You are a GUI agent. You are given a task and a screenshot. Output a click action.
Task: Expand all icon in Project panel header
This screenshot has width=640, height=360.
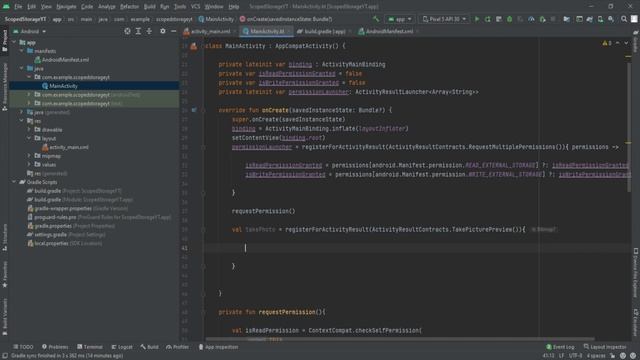click(x=138, y=31)
